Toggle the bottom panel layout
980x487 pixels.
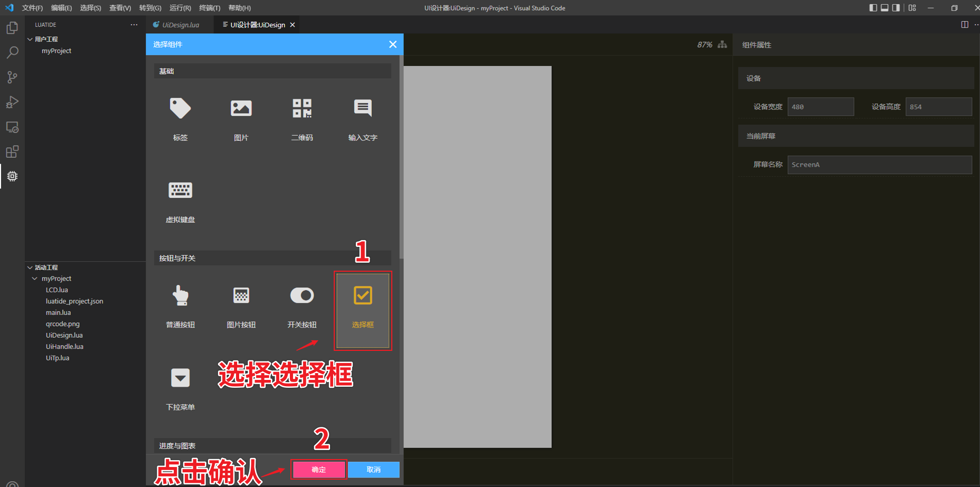[x=884, y=8]
